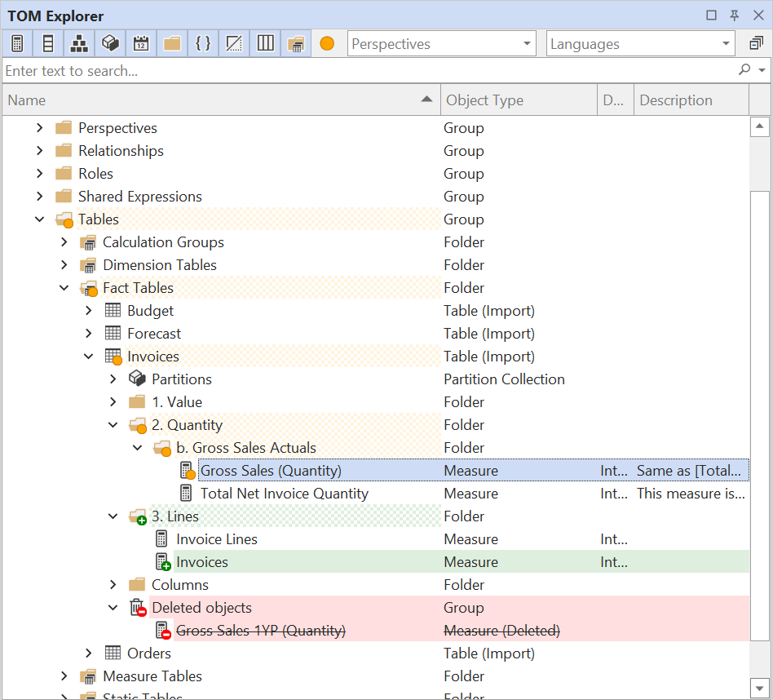This screenshot has width=773, height=700.
Task: Click the 2. Quantity modified folder icon
Action: (x=138, y=425)
